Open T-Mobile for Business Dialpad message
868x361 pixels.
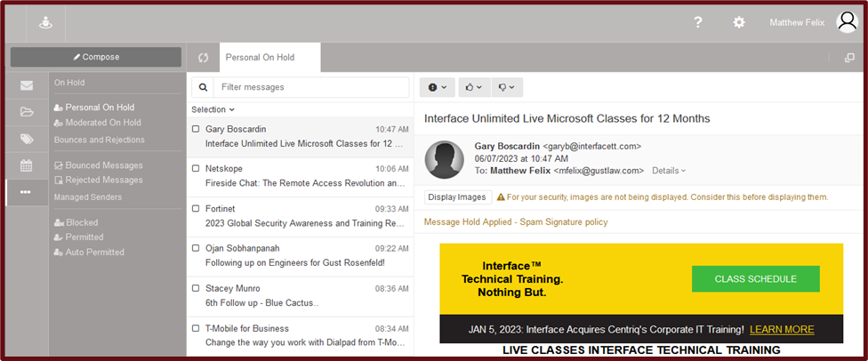pos(300,336)
